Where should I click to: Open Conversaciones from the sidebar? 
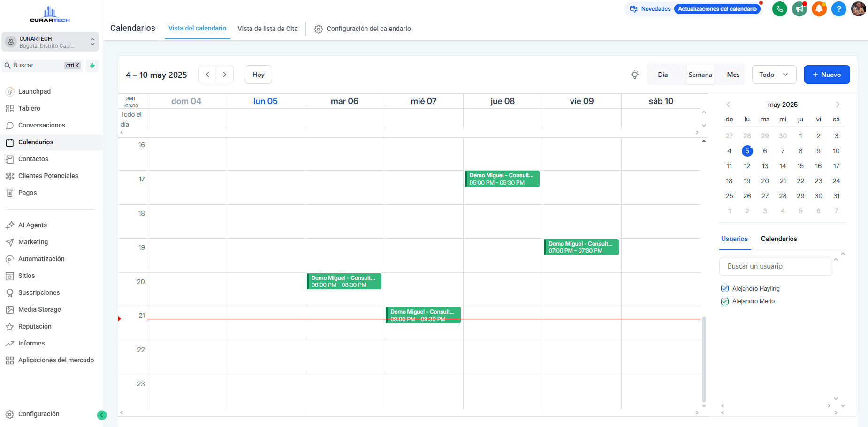pos(41,125)
